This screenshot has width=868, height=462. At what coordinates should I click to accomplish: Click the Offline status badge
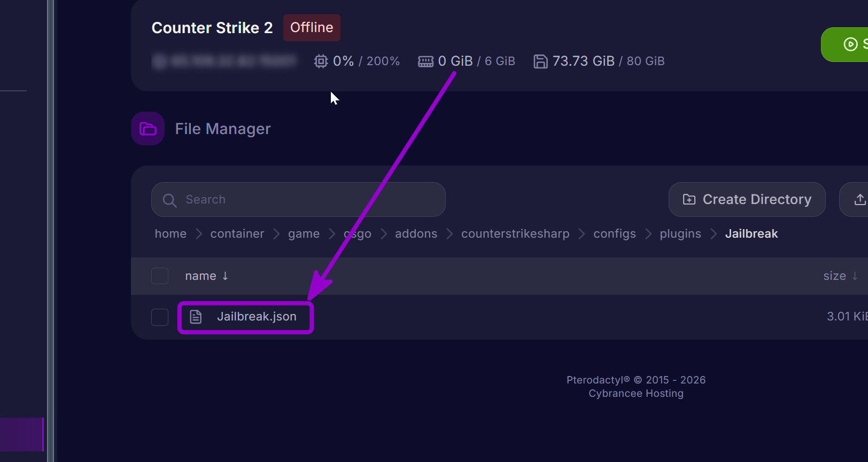click(312, 28)
